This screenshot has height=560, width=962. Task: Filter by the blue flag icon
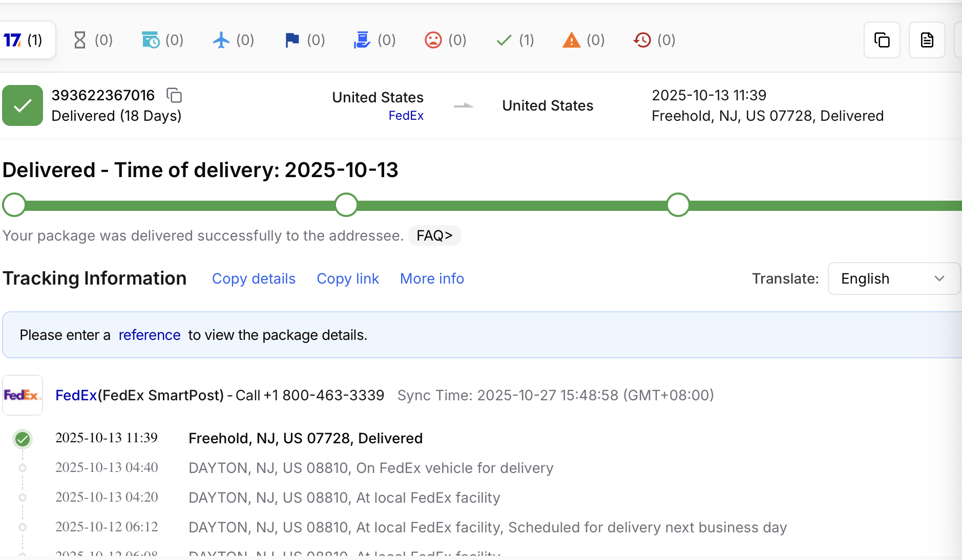pos(304,40)
